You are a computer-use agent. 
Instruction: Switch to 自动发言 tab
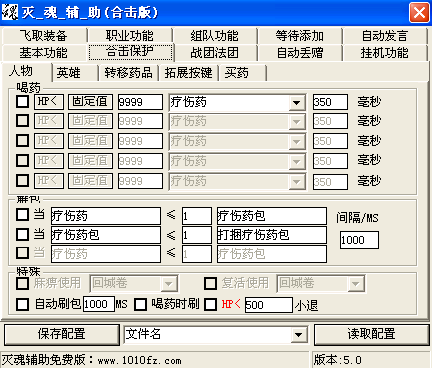385,36
